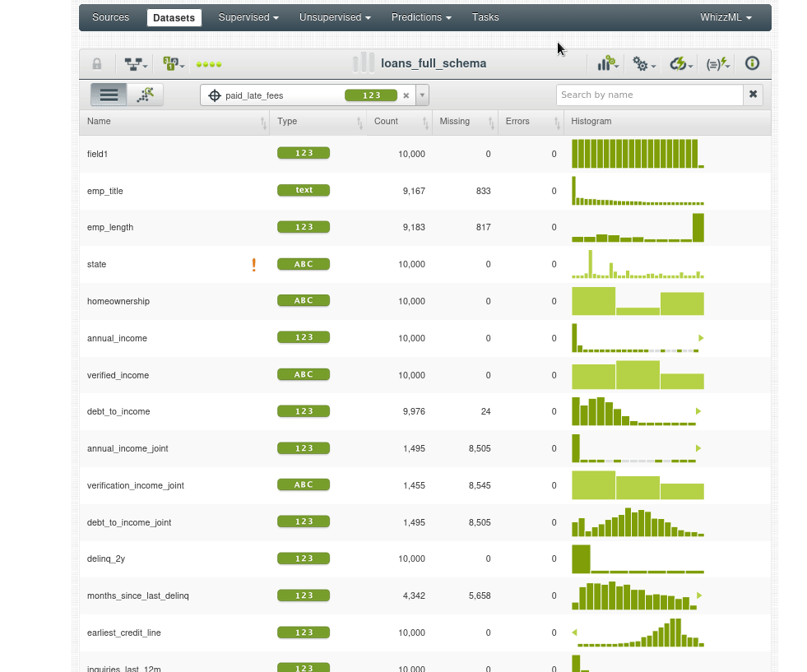Sort fields by Name column
The height and width of the screenshot is (672, 807).
pos(174,122)
